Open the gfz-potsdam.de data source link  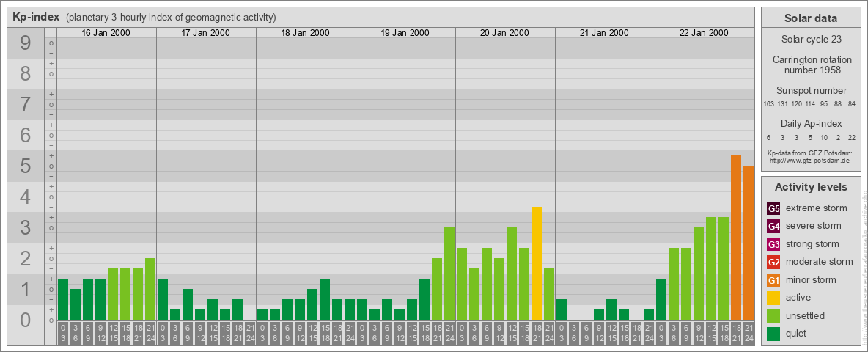809,160
